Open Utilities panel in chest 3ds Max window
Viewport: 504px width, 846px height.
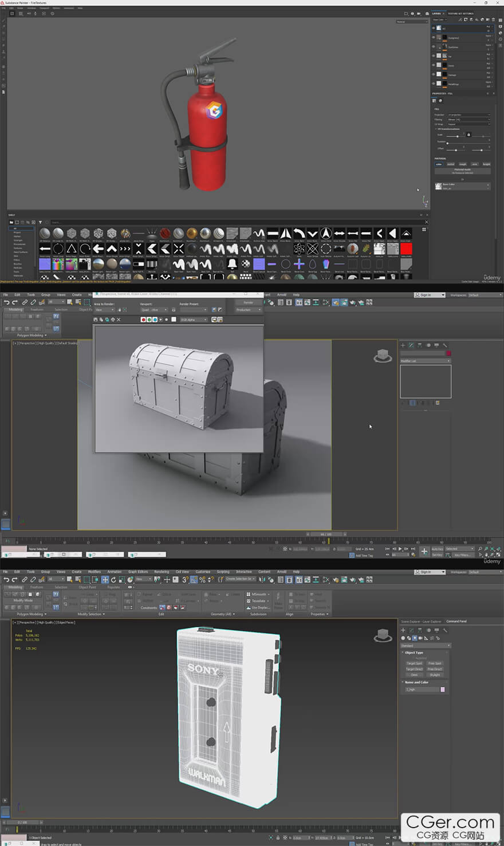pos(445,345)
